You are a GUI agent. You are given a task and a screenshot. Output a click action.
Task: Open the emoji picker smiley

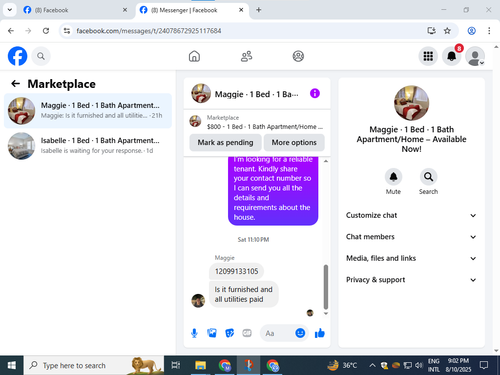pyautogui.click(x=300, y=333)
